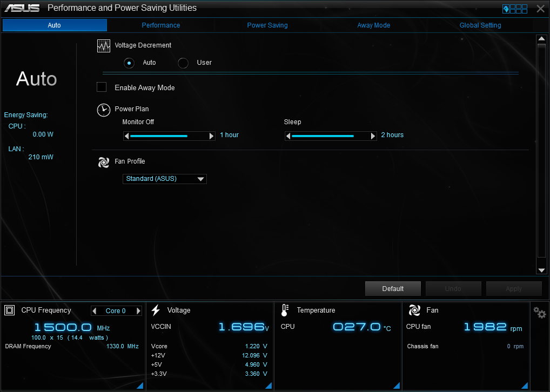Close the utilities window
This screenshot has width=550, height=392.
pyautogui.click(x=540, y=9)
